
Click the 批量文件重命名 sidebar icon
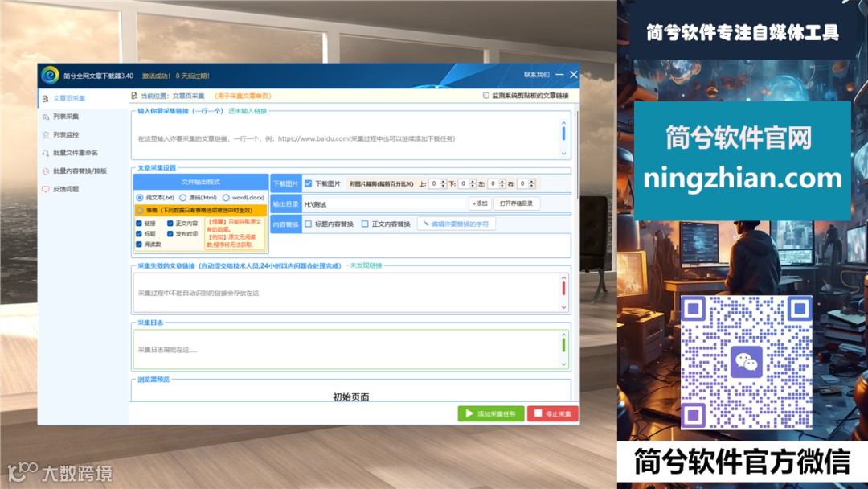pyautogui.click(x=45, y=153)
